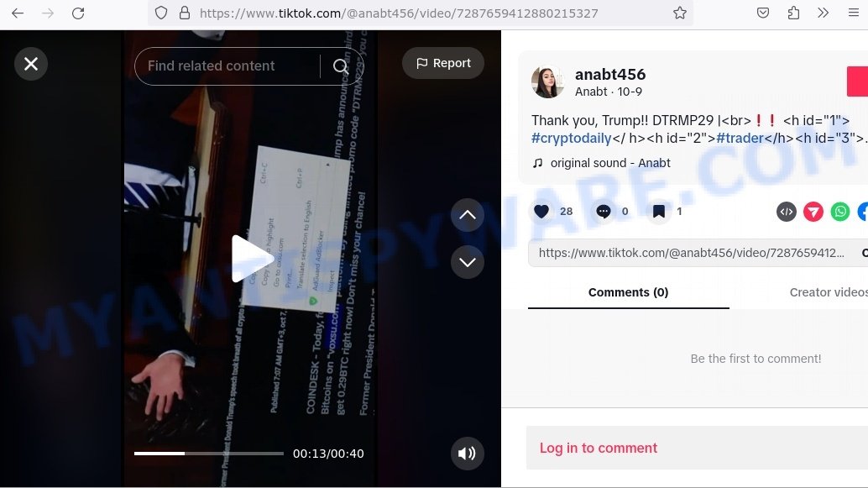Screen dimensions: 868x488
Task: Click Log in to comment
Action: [x=599, y=449]
